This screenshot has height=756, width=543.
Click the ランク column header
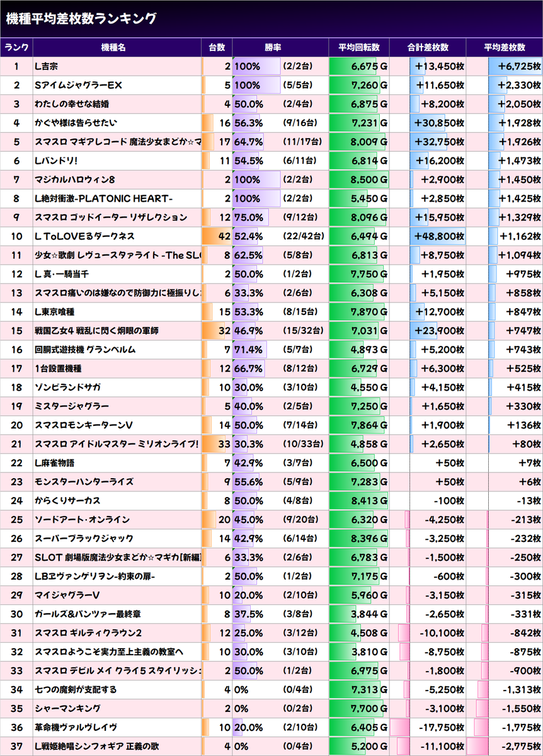[17, 47]
